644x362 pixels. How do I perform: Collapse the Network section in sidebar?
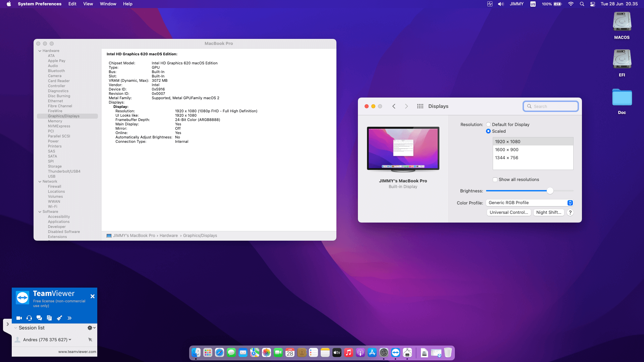(40, 182)
